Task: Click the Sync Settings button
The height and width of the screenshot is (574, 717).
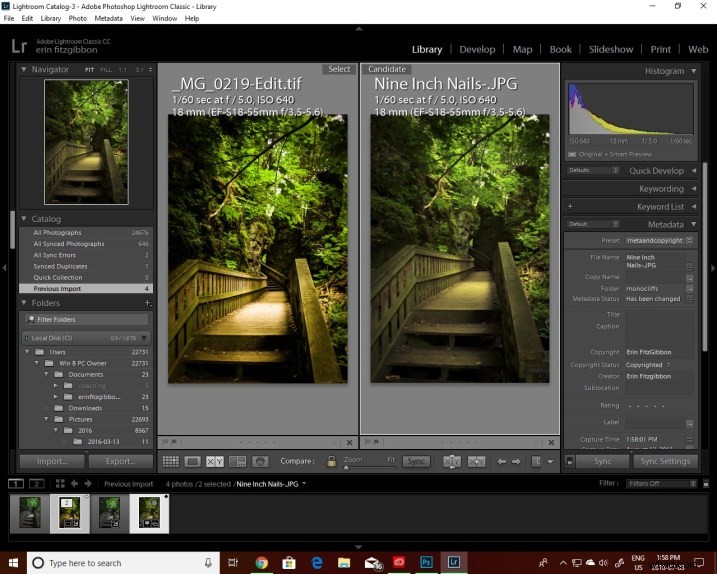Action: (x=665, y=461)
